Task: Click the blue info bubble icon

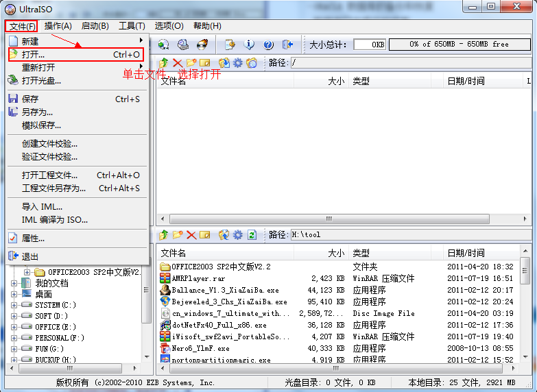Action: tap(249, 44)
